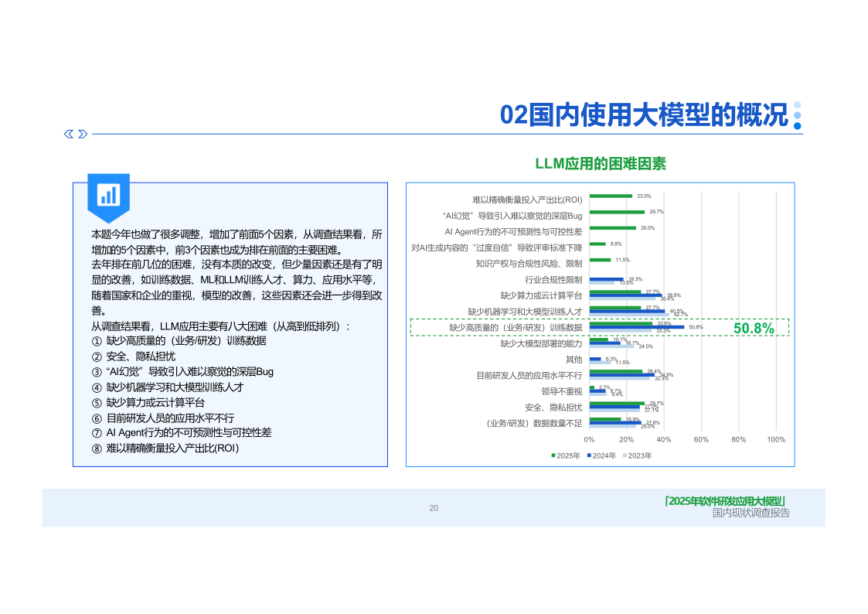Select chart label (业务/研发)数据数量不足

(x=533, y=424)
